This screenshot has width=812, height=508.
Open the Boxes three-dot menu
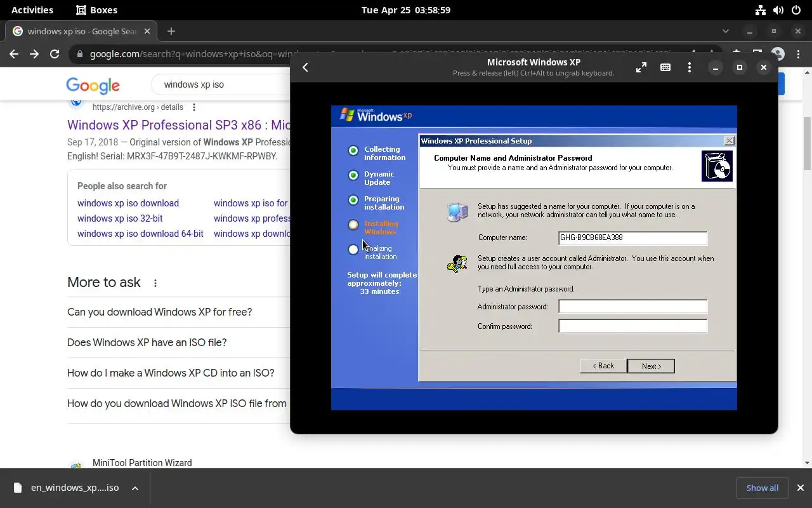pos(690,67)
